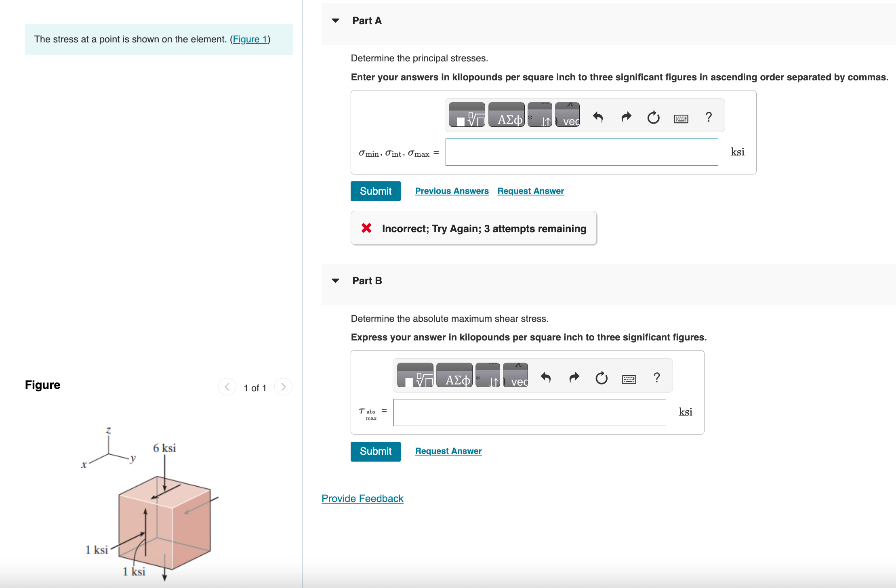Open the Figure 1 link

coord(250,39)
